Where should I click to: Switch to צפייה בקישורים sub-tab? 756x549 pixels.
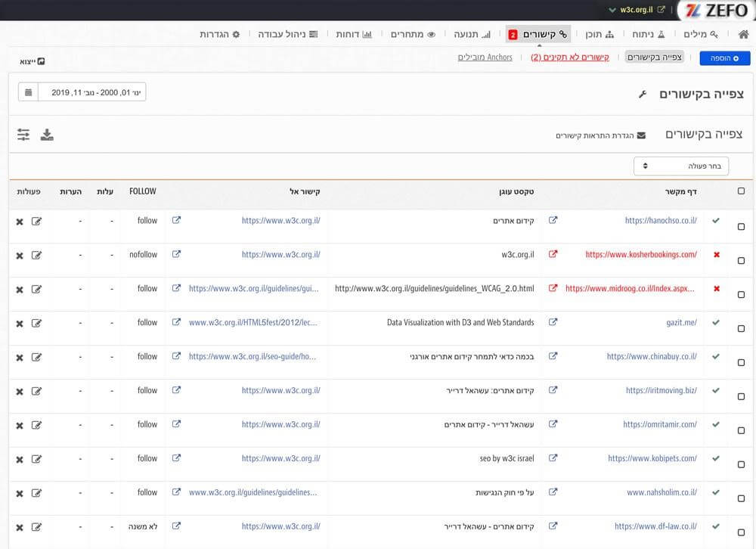[x=654, y=57]
